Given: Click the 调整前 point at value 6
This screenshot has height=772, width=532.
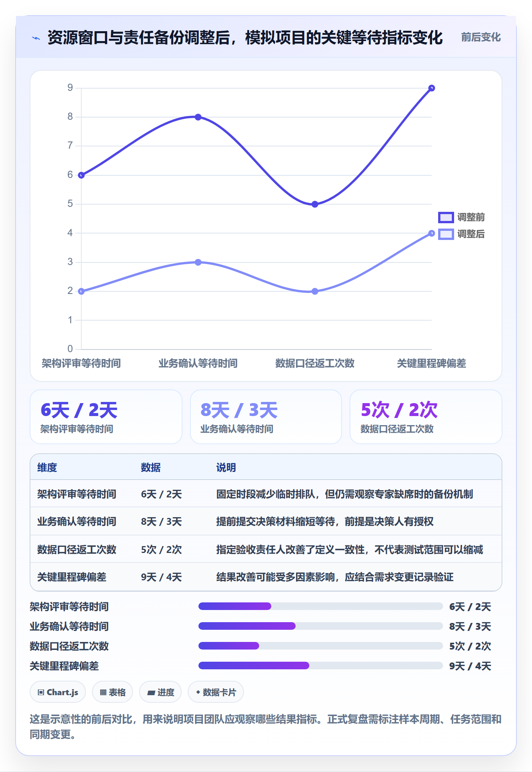Looking at the screenshot, I should click(81, 175).
